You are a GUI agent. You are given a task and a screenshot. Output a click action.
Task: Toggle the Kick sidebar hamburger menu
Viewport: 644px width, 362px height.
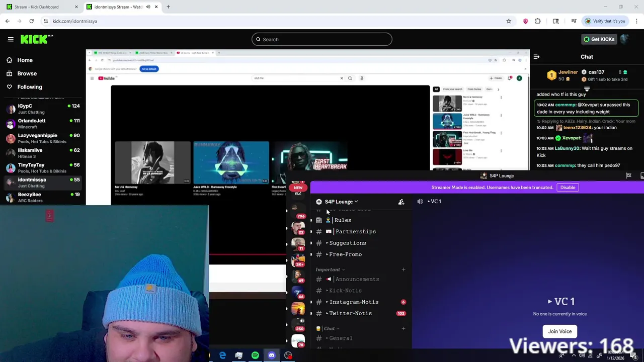[x=11, y=39]
